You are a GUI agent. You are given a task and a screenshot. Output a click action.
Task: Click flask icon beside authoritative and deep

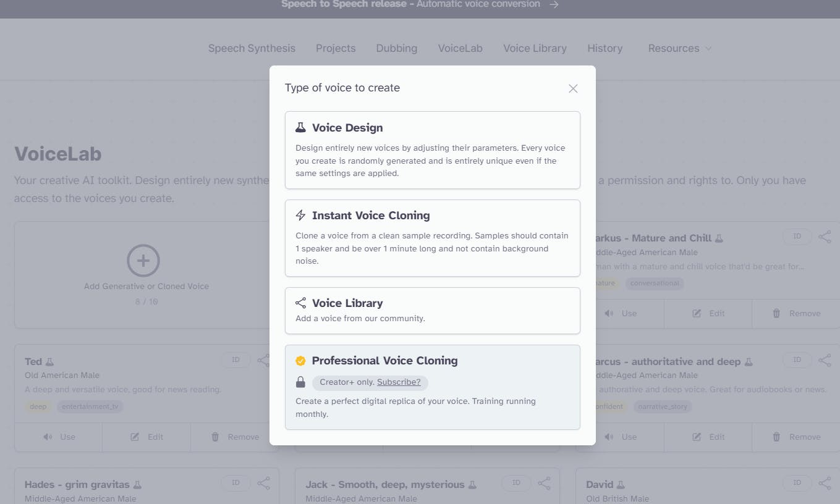(x=749, y=362)
